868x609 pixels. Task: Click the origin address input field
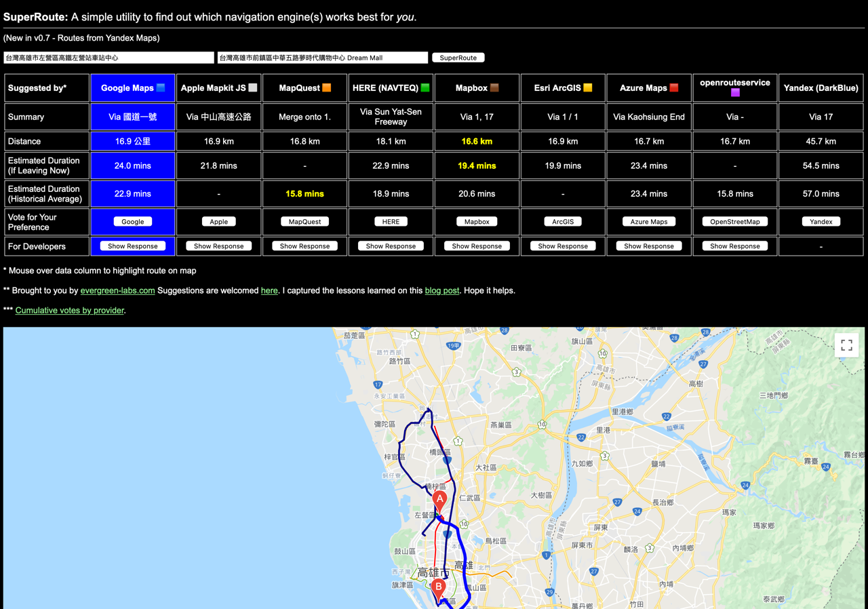[x=108, y=58]
